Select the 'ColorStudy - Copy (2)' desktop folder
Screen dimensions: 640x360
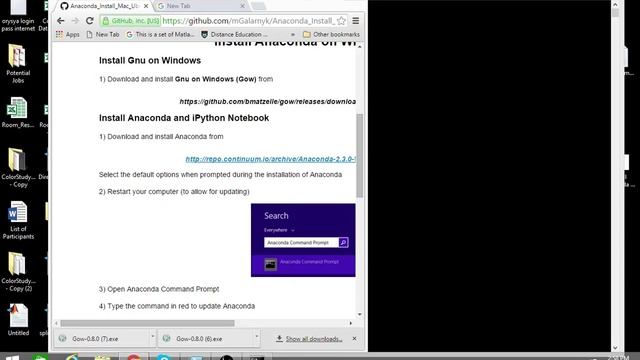click(x=18, y=272)
